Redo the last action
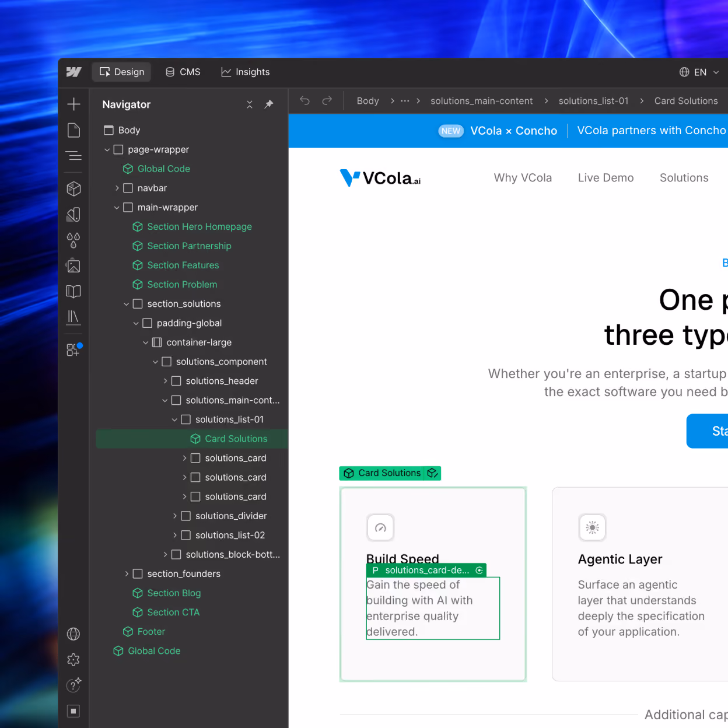The width and height of the screenshot is (728, 728). click(x=327, y=100)
